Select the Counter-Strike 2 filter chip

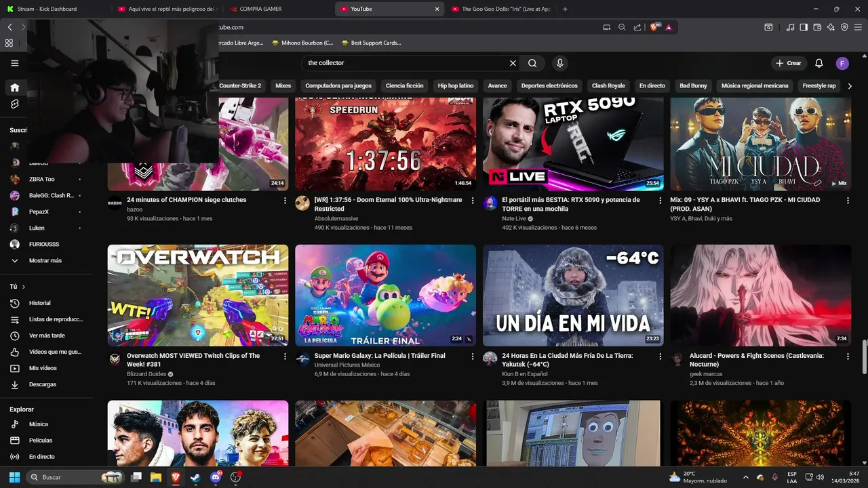click(240, 86)
